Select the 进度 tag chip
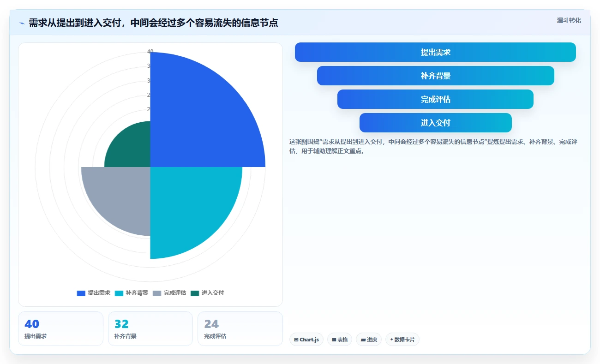 pyautogui.click(x=369, y=340)
